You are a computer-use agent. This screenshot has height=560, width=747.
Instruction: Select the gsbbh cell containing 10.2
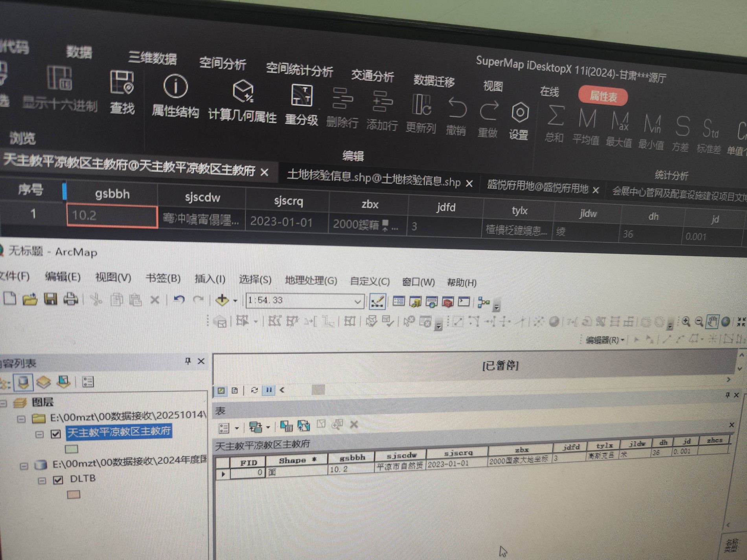(x=112, y=216)
